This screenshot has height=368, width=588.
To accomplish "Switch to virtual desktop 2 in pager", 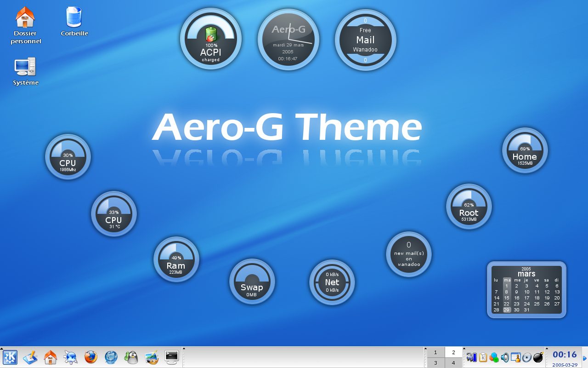I will click(x=453, y=352).
